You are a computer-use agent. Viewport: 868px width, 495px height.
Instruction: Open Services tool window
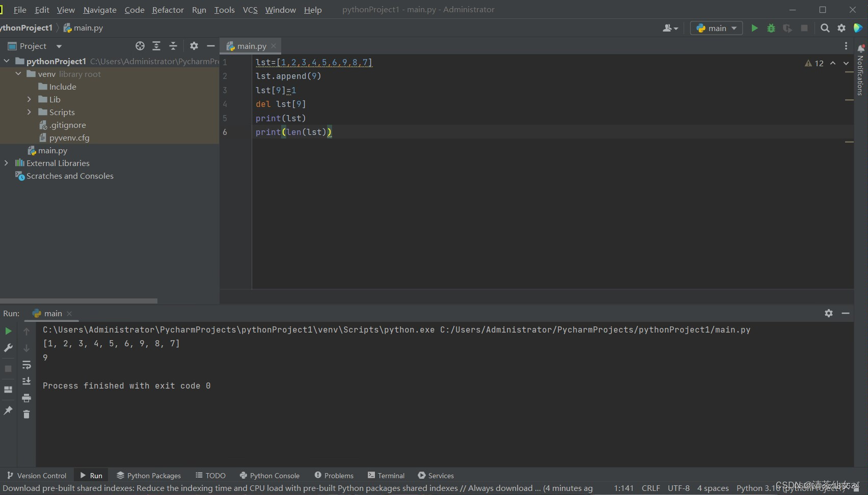(436, 475)
